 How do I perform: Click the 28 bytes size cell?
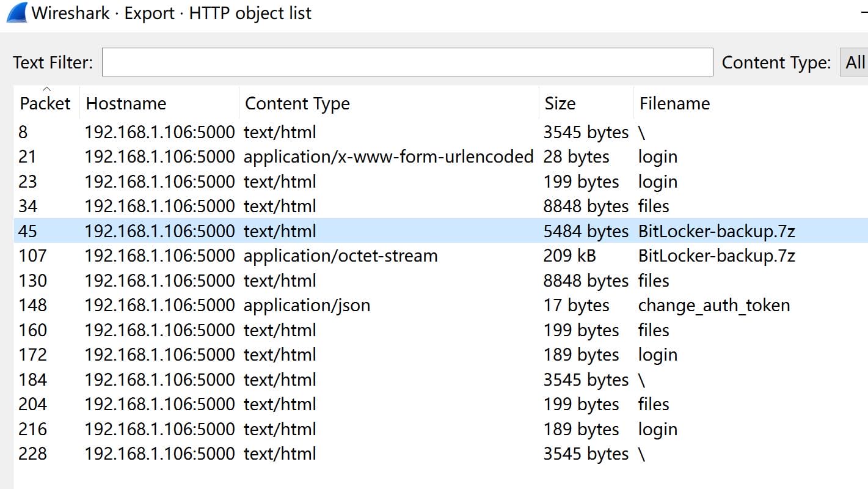tap(576, 156)
